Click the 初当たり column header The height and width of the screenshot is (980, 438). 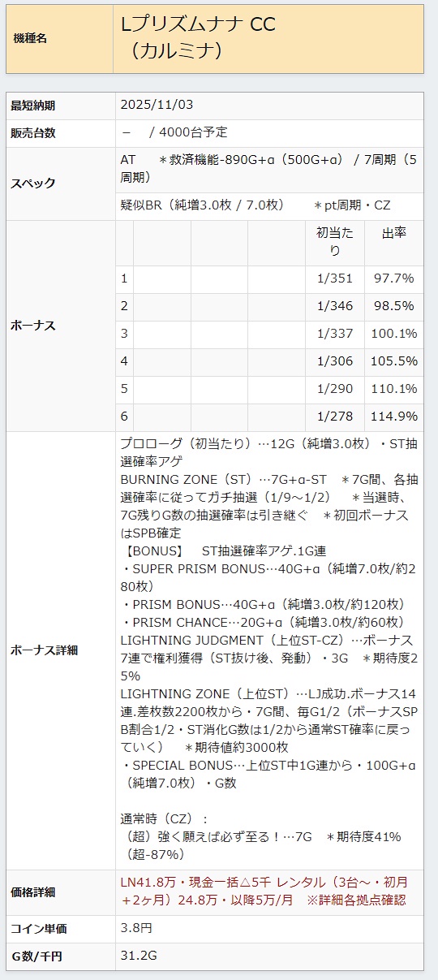click(335, 242)
